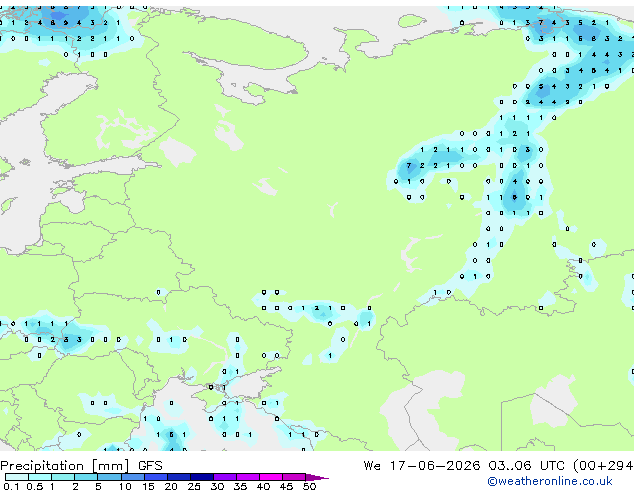
Task: Select the 5–10 mm legend color swatch
Action: tap(109, 477)
